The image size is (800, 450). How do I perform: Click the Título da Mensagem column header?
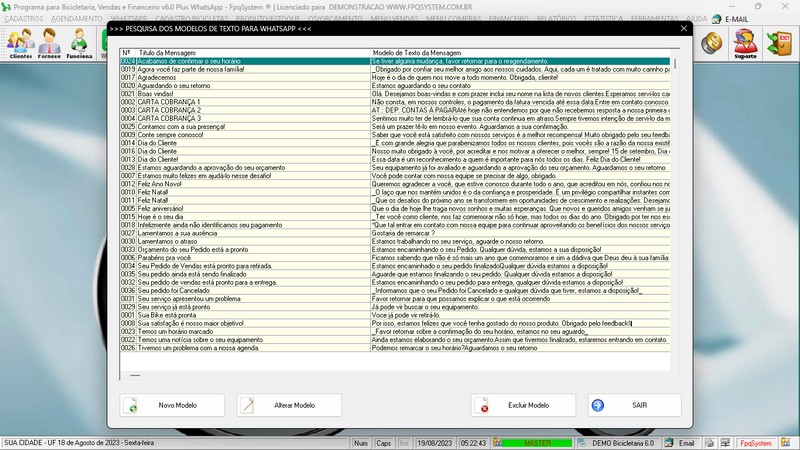(x=253, y=53)
